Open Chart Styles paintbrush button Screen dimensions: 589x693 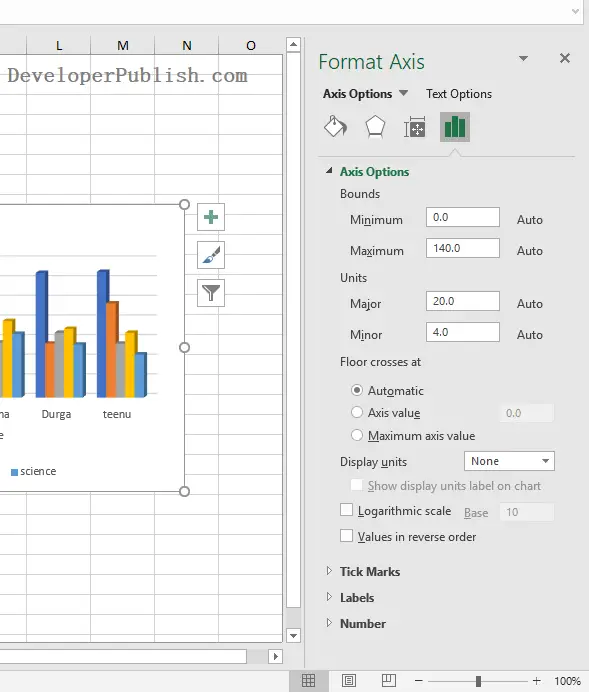click(x=211, y=255)
